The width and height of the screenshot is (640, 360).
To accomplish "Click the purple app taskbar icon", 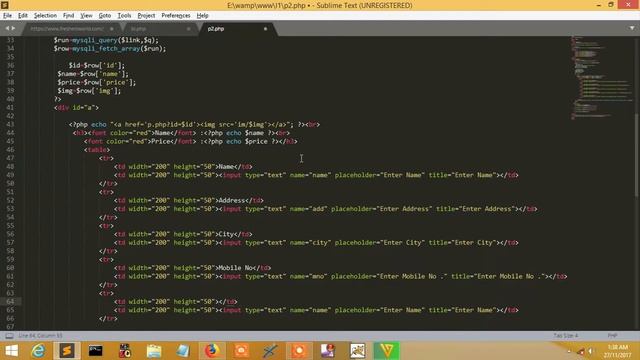I will pos(328,351).
